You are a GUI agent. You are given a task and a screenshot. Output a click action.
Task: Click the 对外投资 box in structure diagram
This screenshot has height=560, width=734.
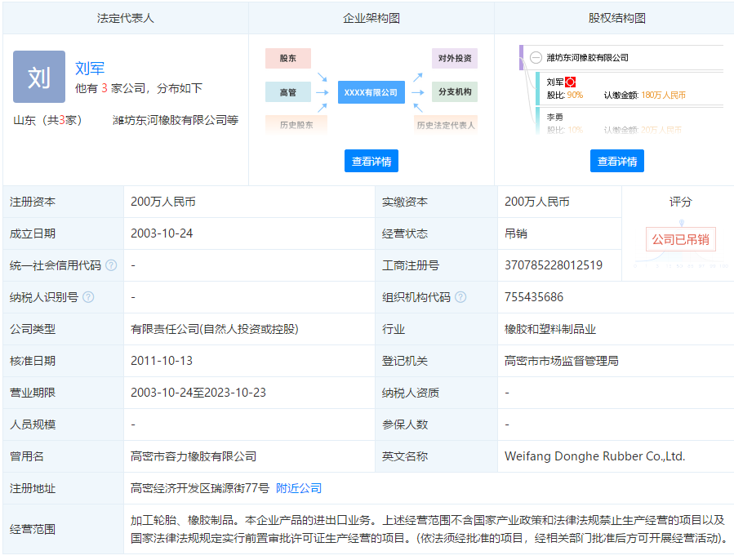pyautogui.click(x=455, y=58)
